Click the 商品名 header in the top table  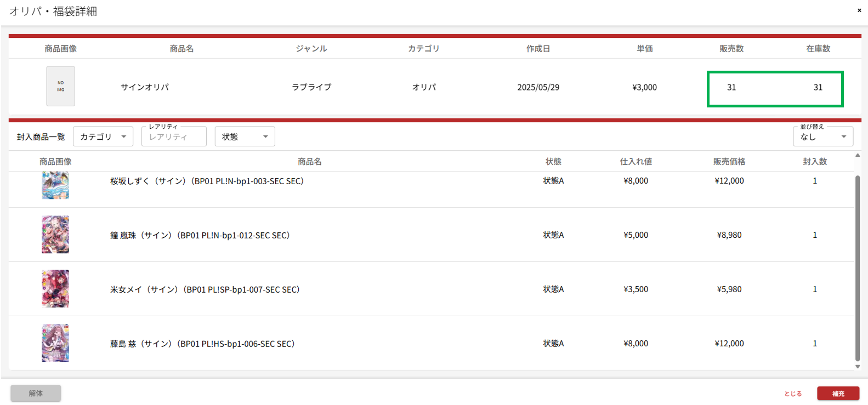point(181,49)
